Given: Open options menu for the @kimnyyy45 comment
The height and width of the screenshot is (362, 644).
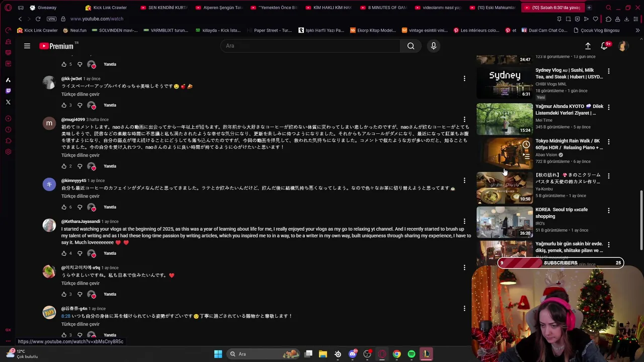Looking at the screenshot, I should (464, 180).
